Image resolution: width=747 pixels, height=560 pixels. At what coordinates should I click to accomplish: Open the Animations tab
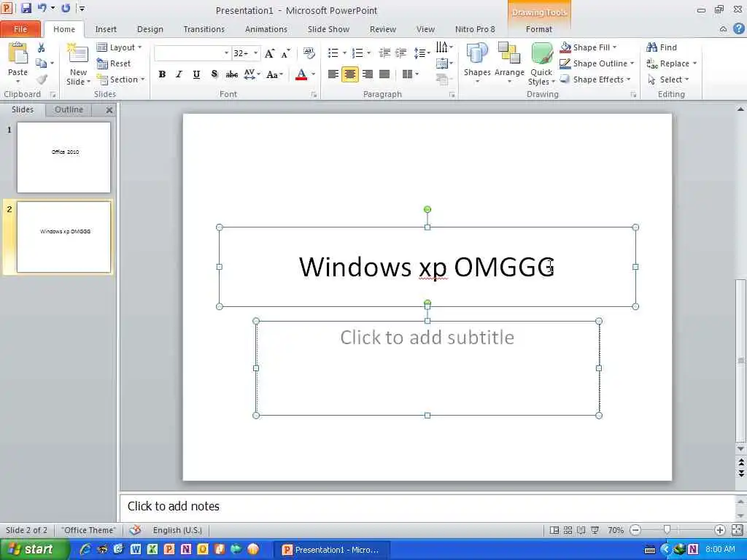[x=266, y=29]
